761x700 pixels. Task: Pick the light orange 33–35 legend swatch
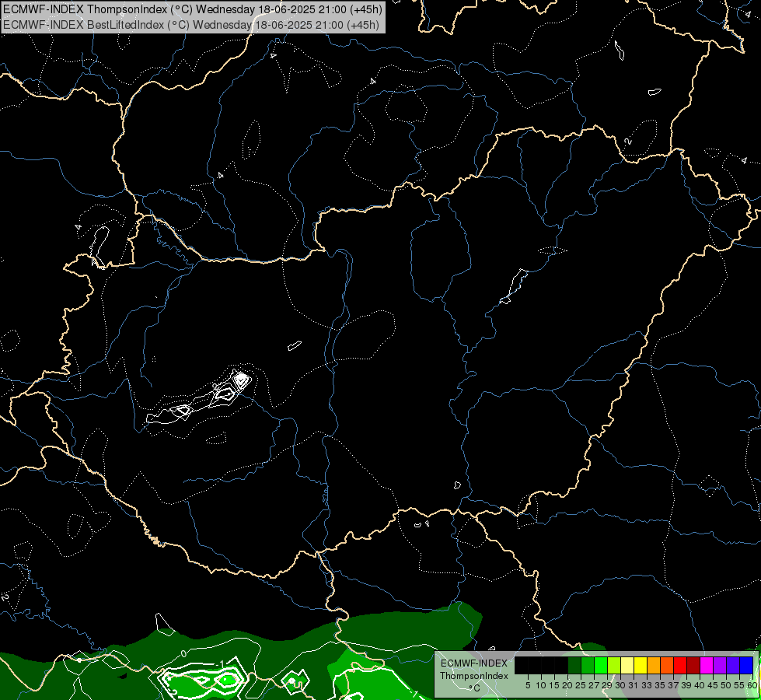click(654, 665)
